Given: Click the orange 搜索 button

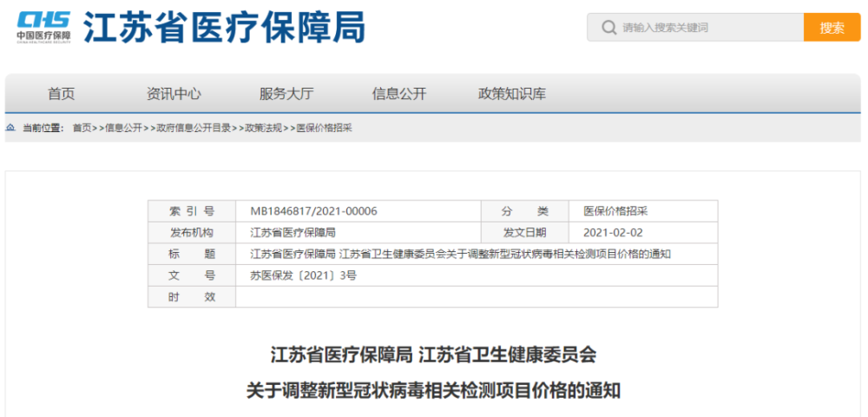Looking at the screenshot, I should [x=832, y=28].
